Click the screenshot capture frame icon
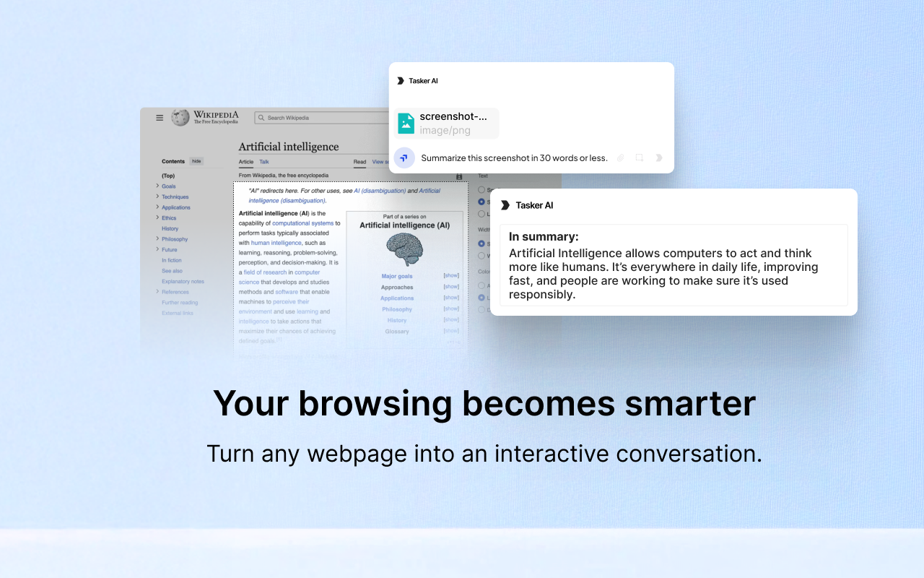Viewport: 924px width, 578px height. (x=640, y=158)
